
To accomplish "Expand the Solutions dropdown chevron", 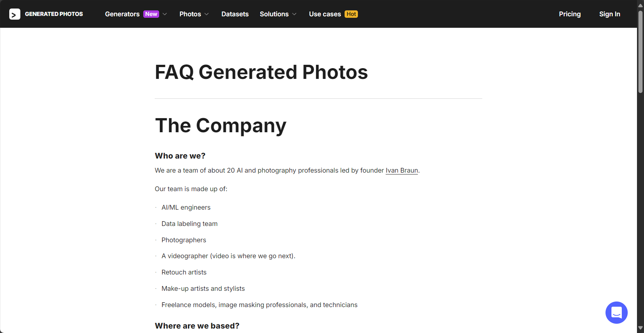I will 294,14.
